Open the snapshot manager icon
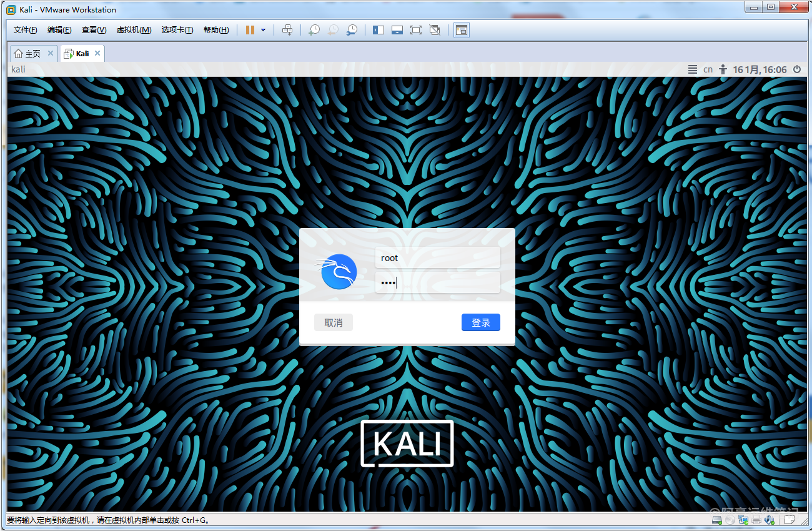Screen dimensions: 812x531 (352, 30)
